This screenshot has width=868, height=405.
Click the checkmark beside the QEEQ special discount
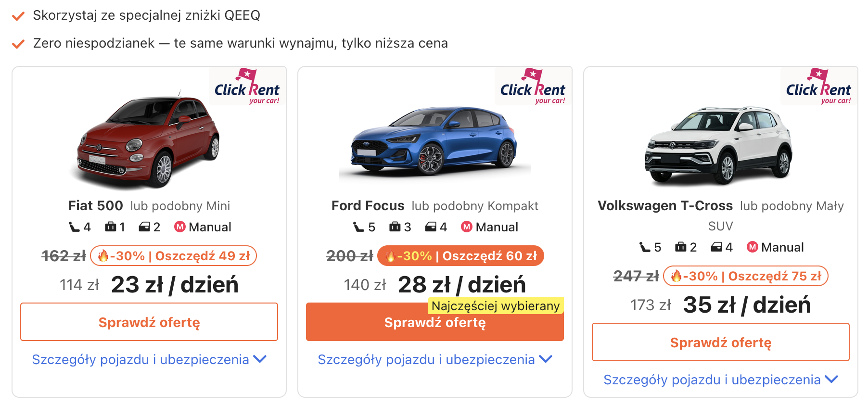click(18, 16)
